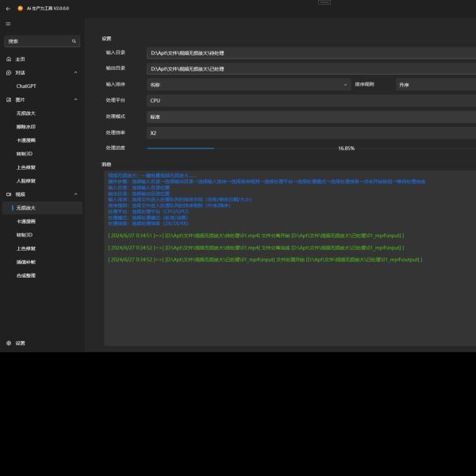Click the 消息 section heading
This screenshot has width=476, height=476.
coord(106,164)
